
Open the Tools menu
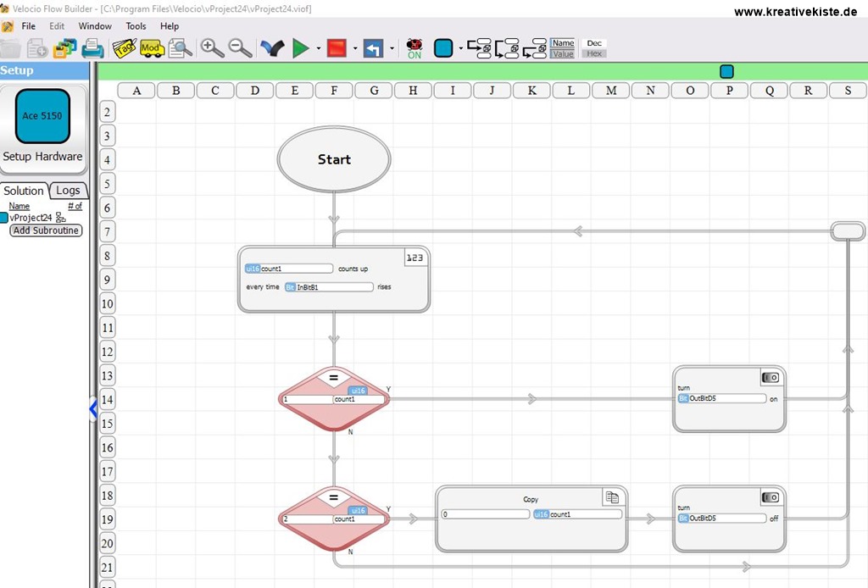(x=136, y=25)
